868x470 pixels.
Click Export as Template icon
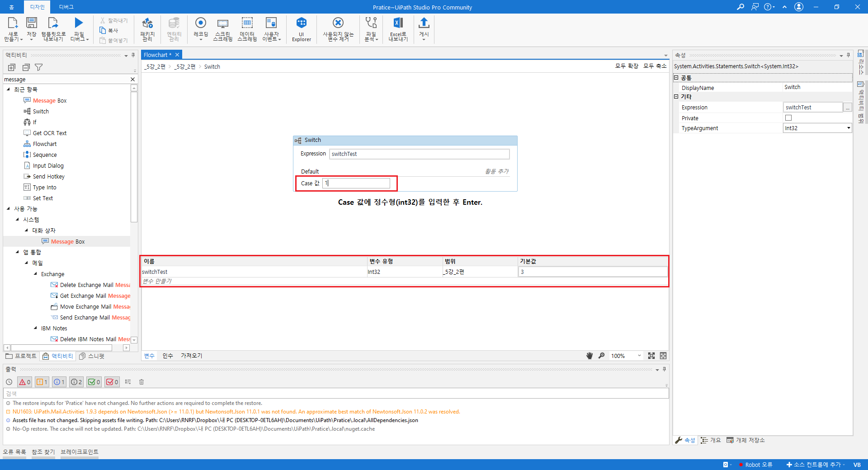53,23
